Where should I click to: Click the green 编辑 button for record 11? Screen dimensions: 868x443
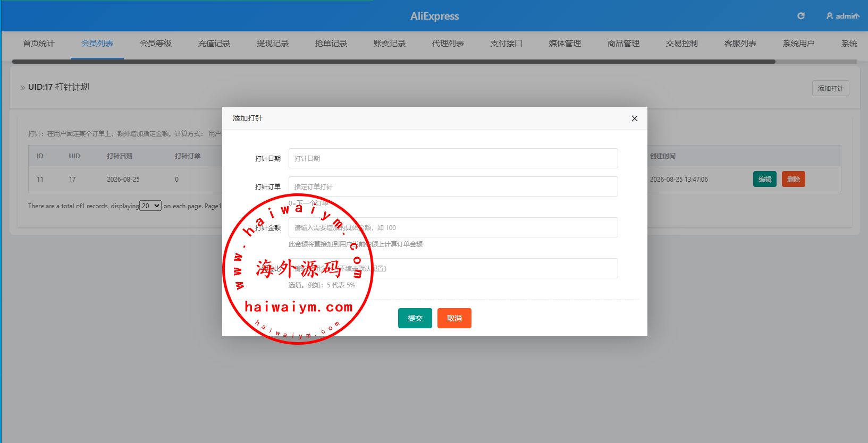coord(765,179)
